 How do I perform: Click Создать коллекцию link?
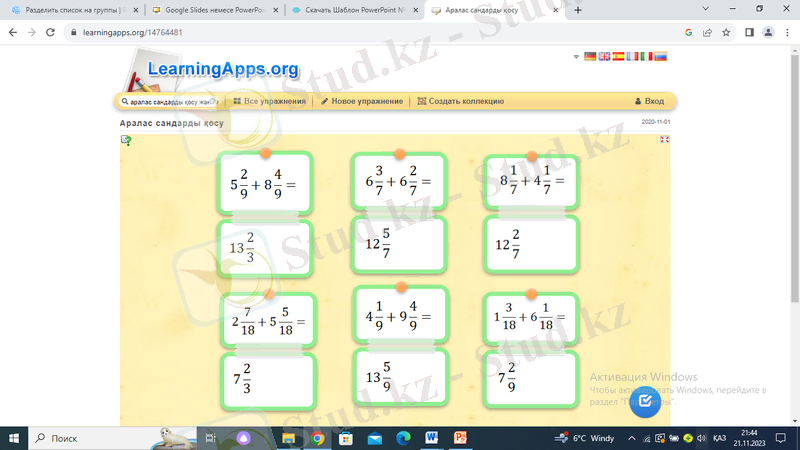[461, 101]
